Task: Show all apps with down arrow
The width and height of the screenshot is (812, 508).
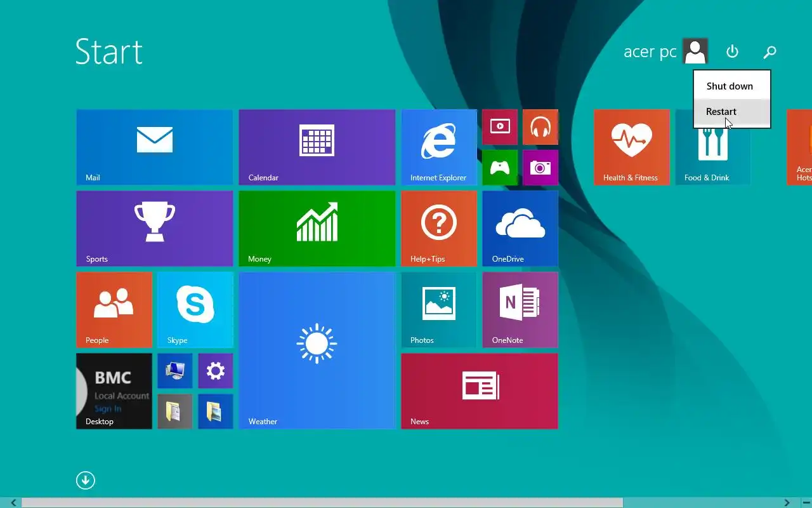Action: [x=86, y=480]
